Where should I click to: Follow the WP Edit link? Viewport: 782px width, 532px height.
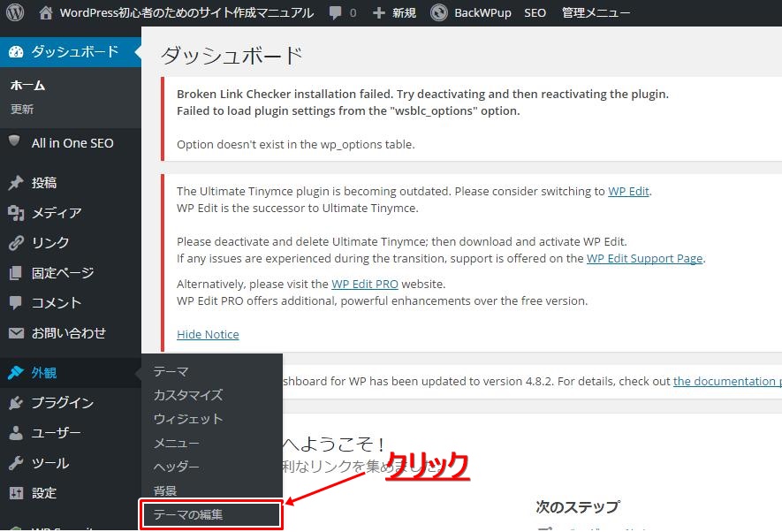[x=628, y=192]
